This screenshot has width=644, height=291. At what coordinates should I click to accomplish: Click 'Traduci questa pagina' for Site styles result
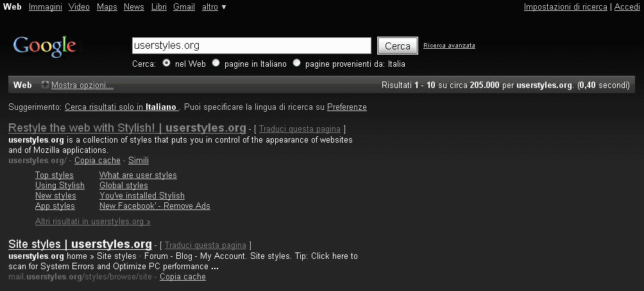click(x=205, y=245)
